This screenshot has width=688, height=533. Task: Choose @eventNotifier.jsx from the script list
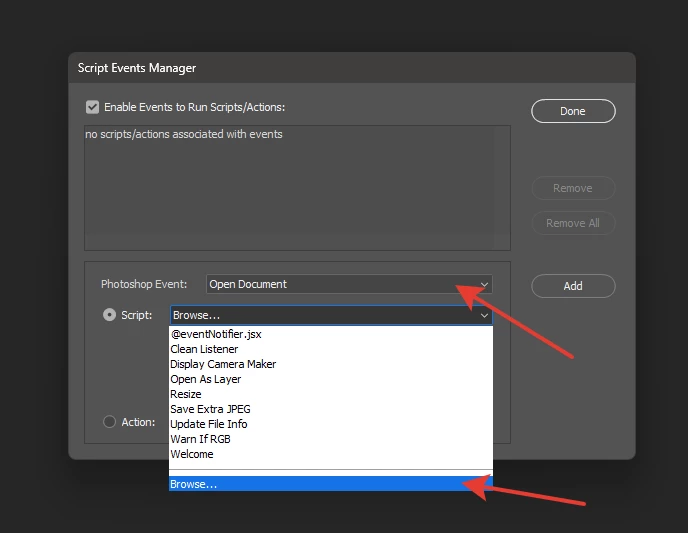[x=331, y=334]
